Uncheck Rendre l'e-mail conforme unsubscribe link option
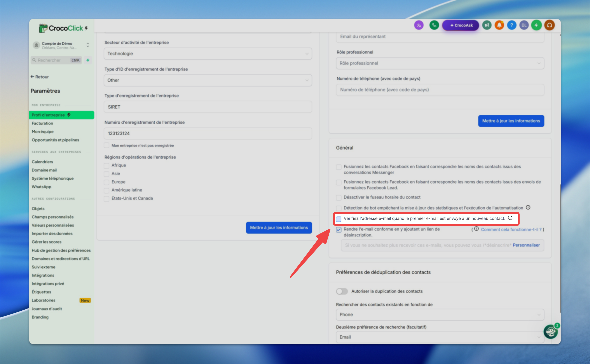 point(339,229)
